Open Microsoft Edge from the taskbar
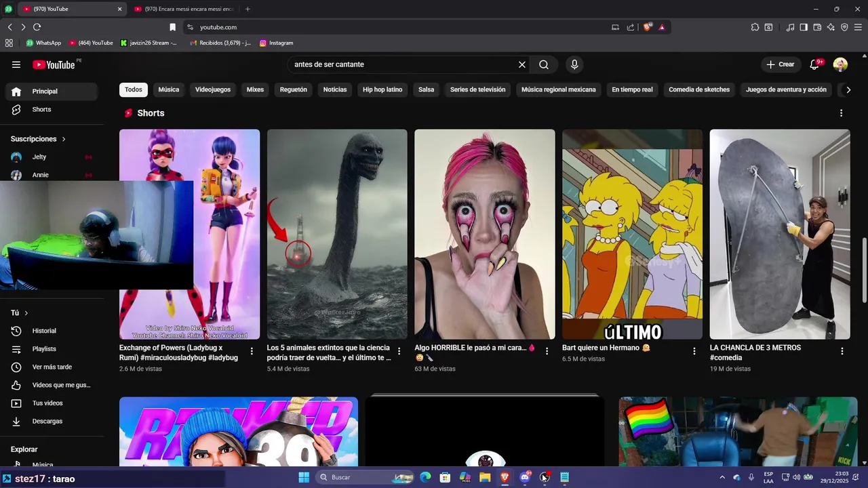 [425, 477]
